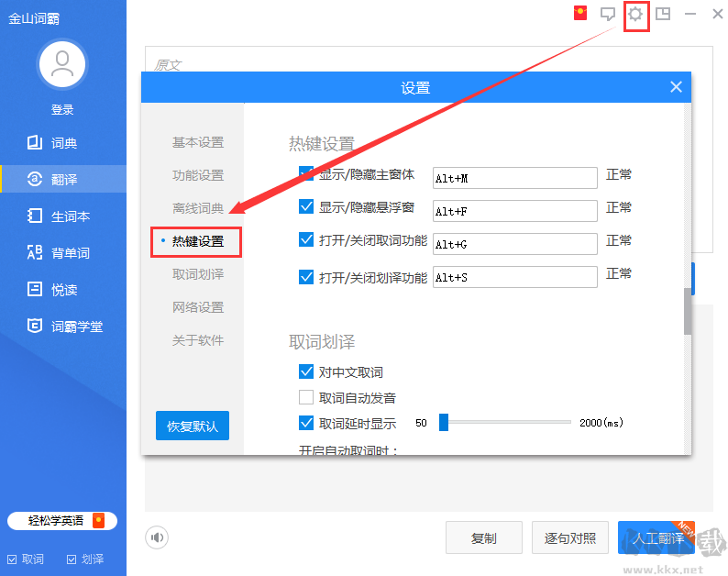
Task: Click the 登录 login link
Action: [x=62, y=110]
